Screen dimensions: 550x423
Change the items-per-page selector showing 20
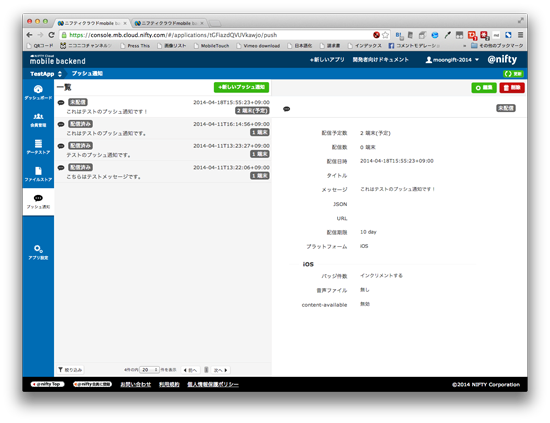point(149,370)
